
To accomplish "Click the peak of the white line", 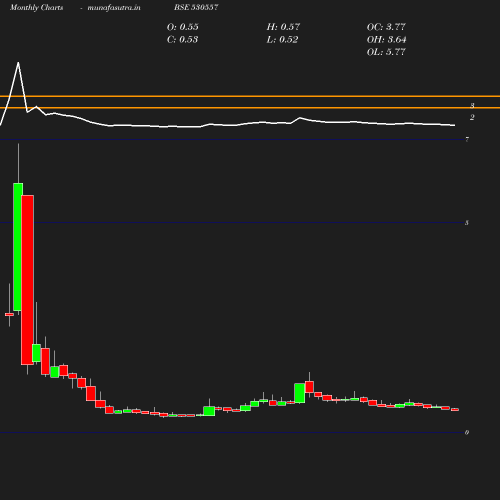I will point(18,63).
